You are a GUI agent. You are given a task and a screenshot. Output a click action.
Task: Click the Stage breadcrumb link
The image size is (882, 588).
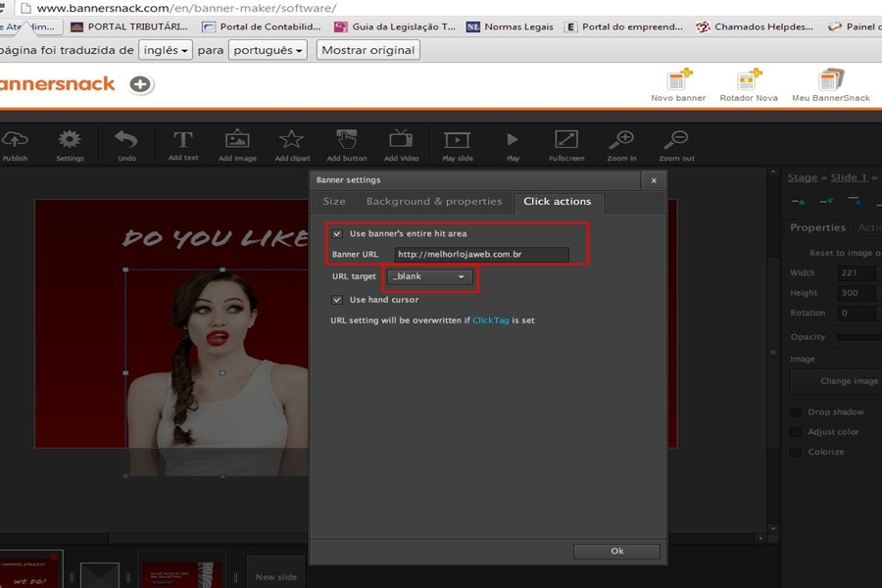(802, 177)
